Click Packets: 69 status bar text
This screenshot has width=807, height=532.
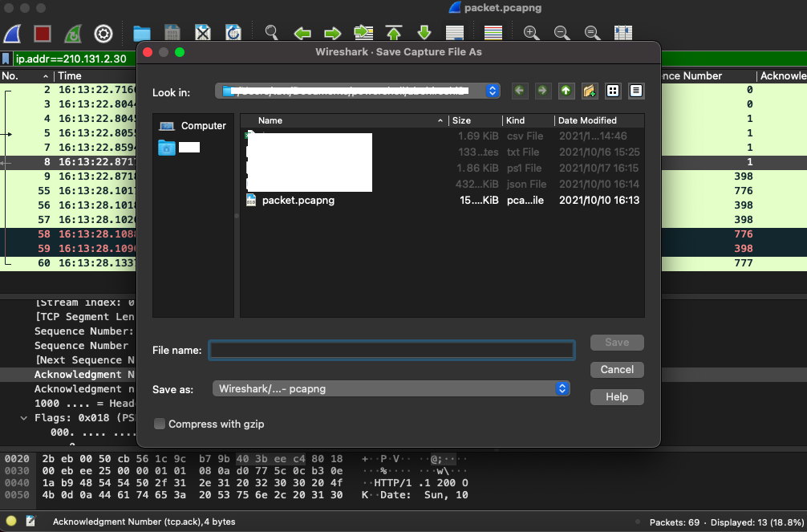pos(675,522)
